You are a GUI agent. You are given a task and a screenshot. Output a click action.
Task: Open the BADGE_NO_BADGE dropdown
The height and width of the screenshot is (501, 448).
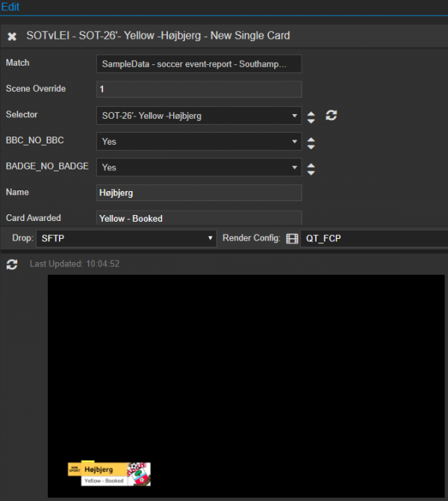199,167
